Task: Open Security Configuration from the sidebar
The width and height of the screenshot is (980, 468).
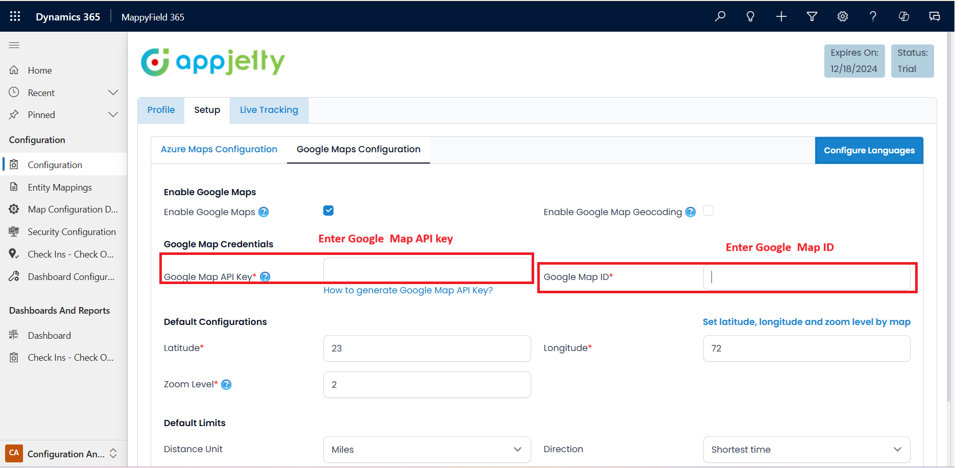Action: tap(71, 231)
